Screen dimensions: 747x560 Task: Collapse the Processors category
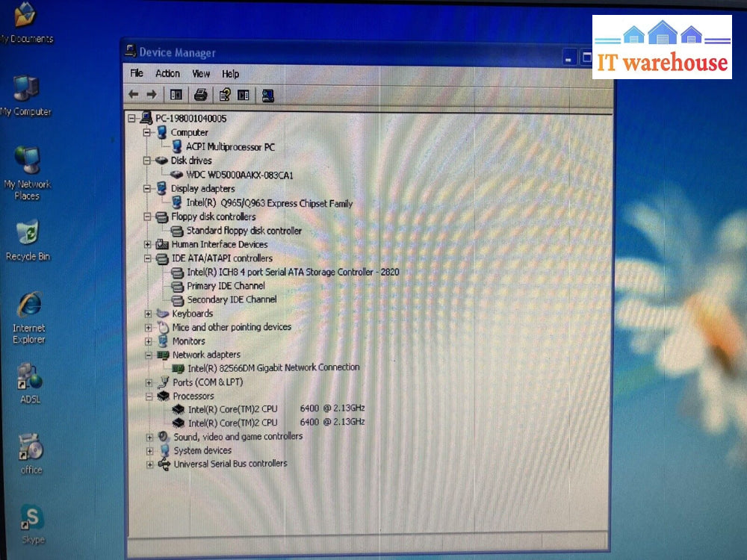[149, 396]
